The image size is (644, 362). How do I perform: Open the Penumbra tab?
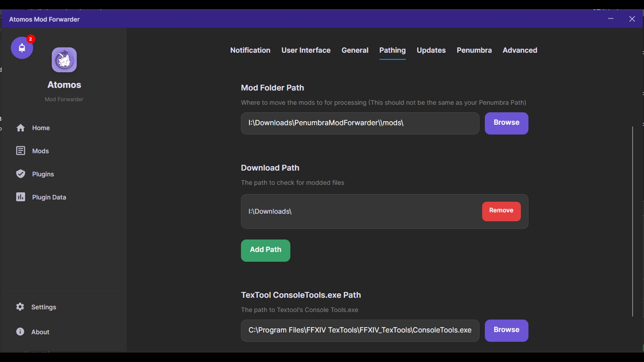(474, 50)
